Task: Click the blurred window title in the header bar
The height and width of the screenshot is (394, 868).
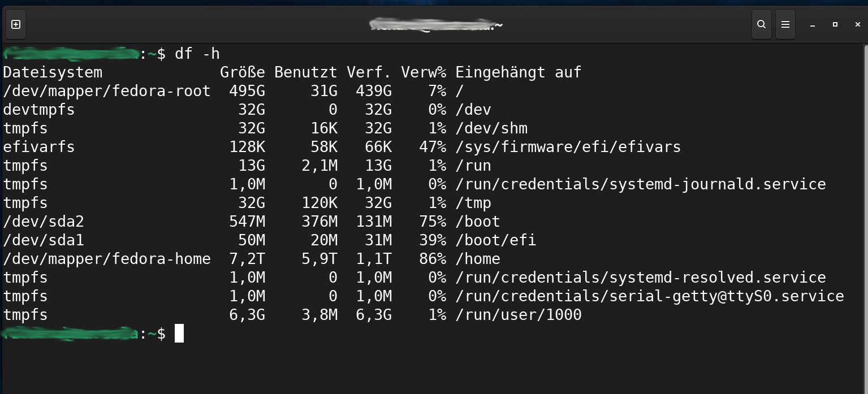Action: pos(435,25)
